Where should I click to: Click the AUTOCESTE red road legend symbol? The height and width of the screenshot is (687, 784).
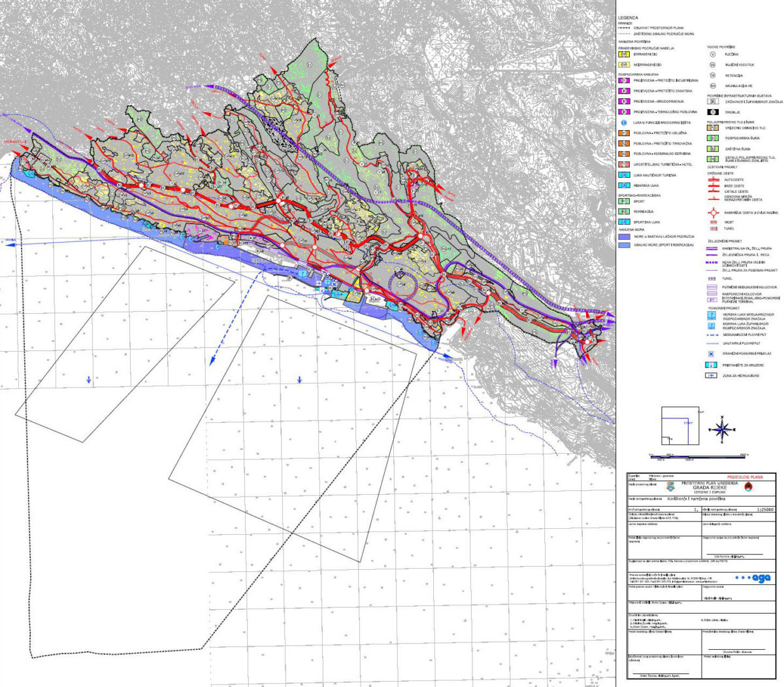point(713,179)
